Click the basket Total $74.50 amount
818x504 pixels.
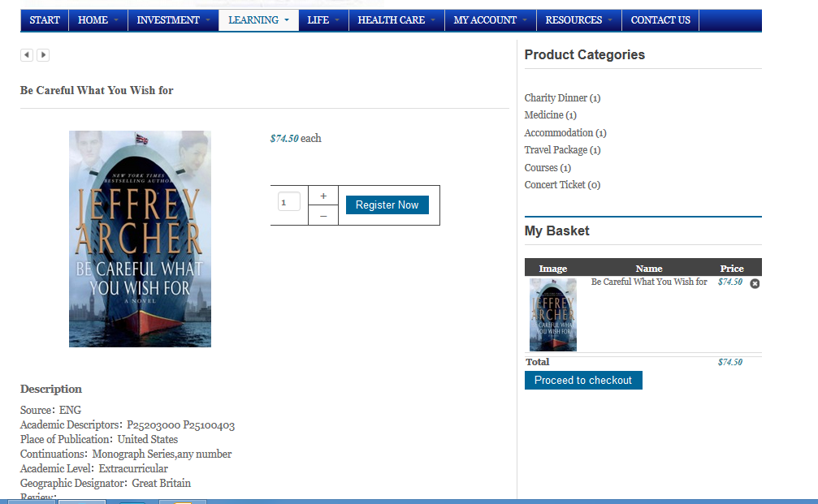(729, 362)
